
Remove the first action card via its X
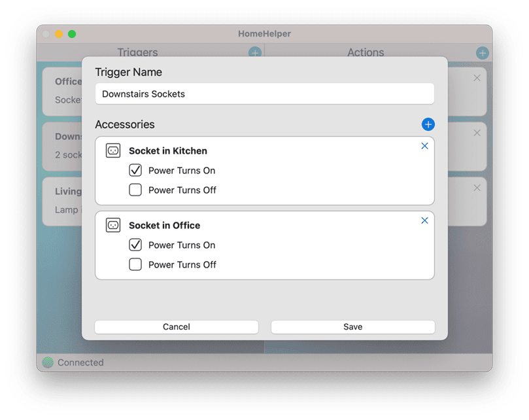coord(476,78)
